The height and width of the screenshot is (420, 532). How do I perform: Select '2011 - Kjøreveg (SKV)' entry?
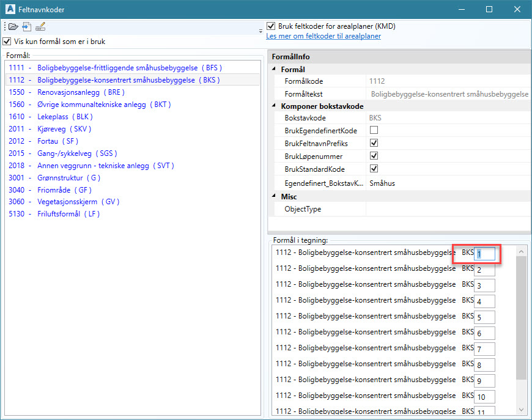(x=50, y=129)
